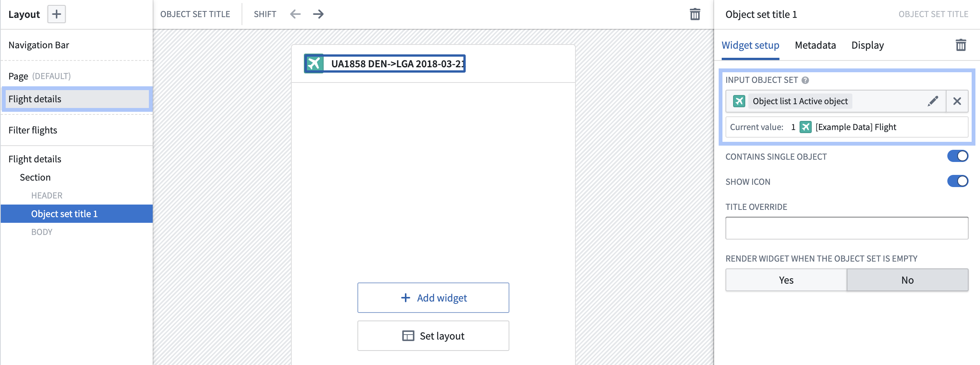Screen dimensions: 980x365
Task: Click the Object list 1 Active object chip
Action: pos(800,101)
